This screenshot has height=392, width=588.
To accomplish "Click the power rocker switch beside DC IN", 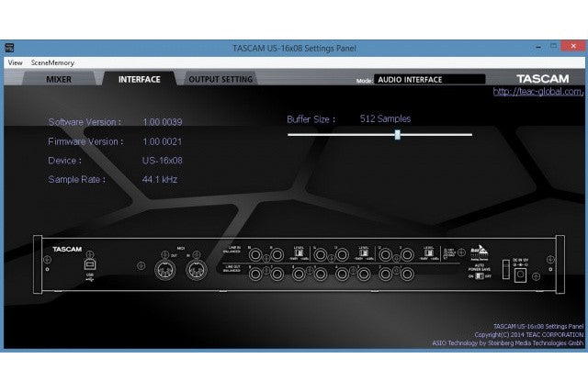I will (506, 270).
